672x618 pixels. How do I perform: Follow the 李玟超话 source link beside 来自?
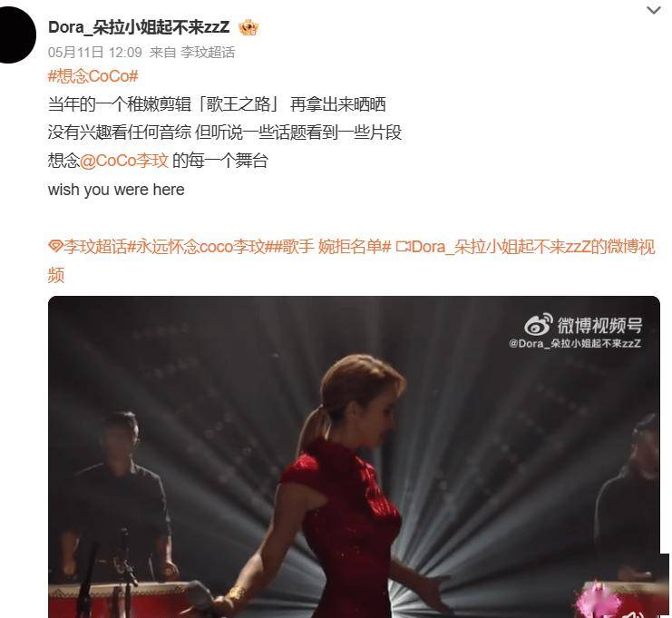pos(208,53)
